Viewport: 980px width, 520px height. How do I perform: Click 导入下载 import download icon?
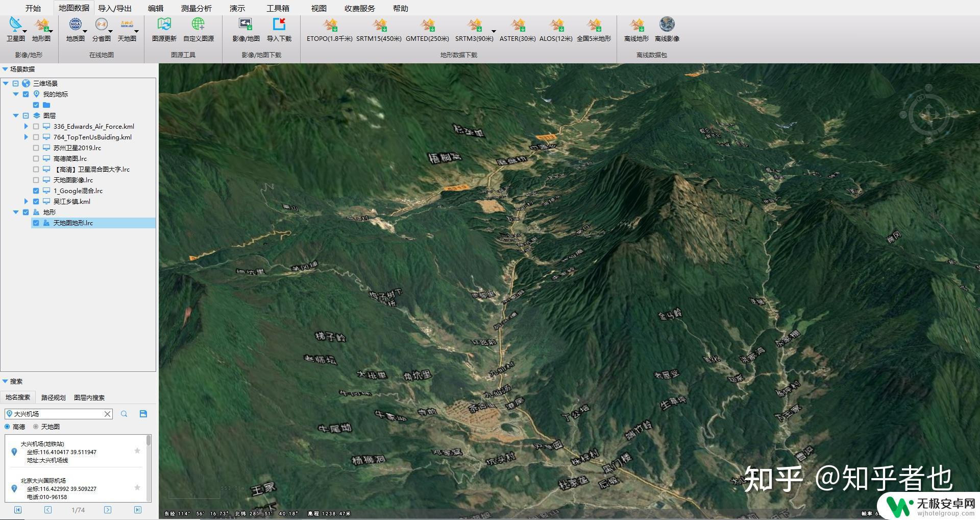click(x=279, y=30)
